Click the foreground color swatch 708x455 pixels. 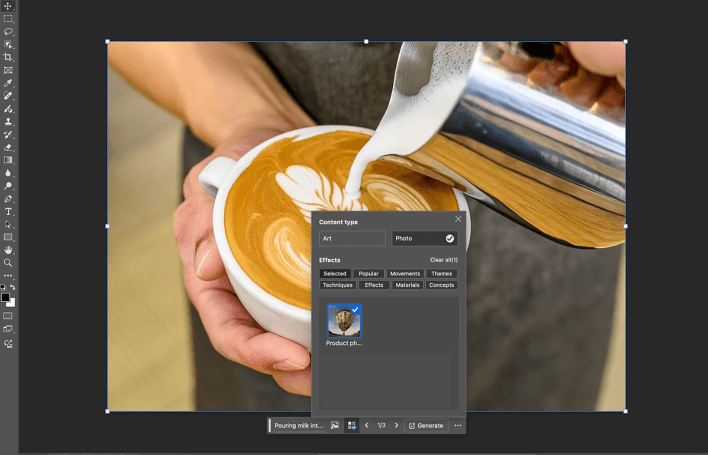coord(5,298)
